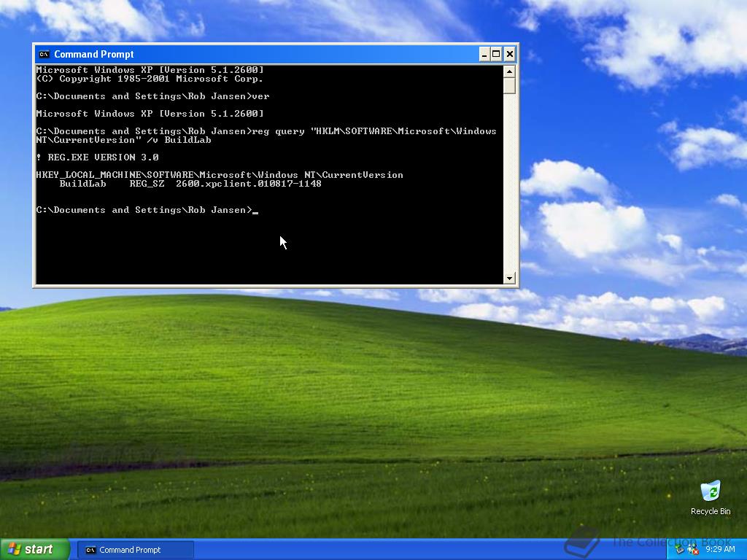Click the 'Recycle Bin' label text

pyautogui.click(x=711, y=511)
